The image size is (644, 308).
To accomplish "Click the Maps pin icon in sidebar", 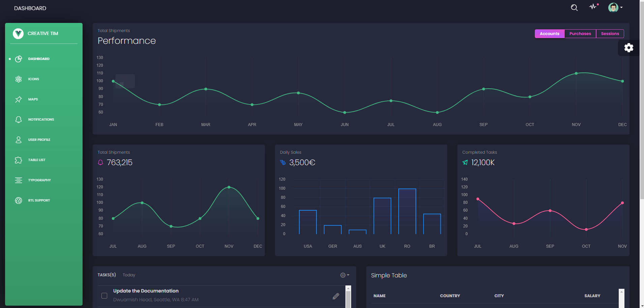I will pos(19,99).
